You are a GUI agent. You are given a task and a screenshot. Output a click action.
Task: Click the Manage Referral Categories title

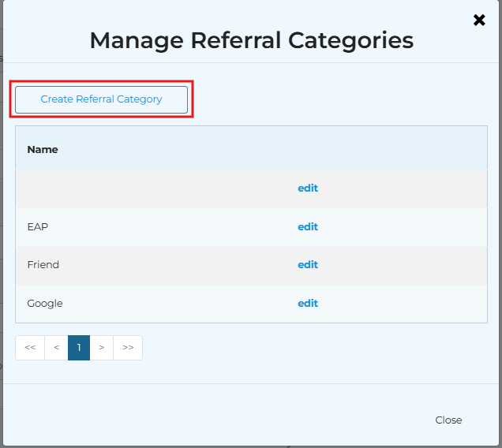coord(252,41)
